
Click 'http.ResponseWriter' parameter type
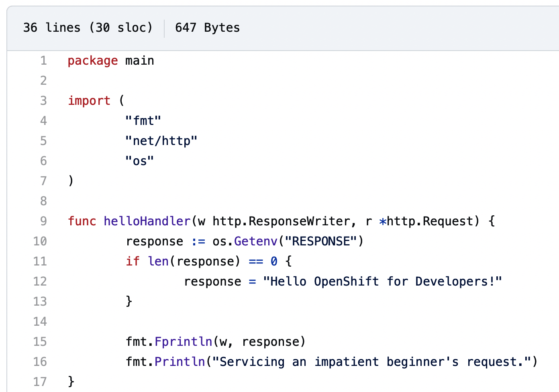click(x=281, y=221)
